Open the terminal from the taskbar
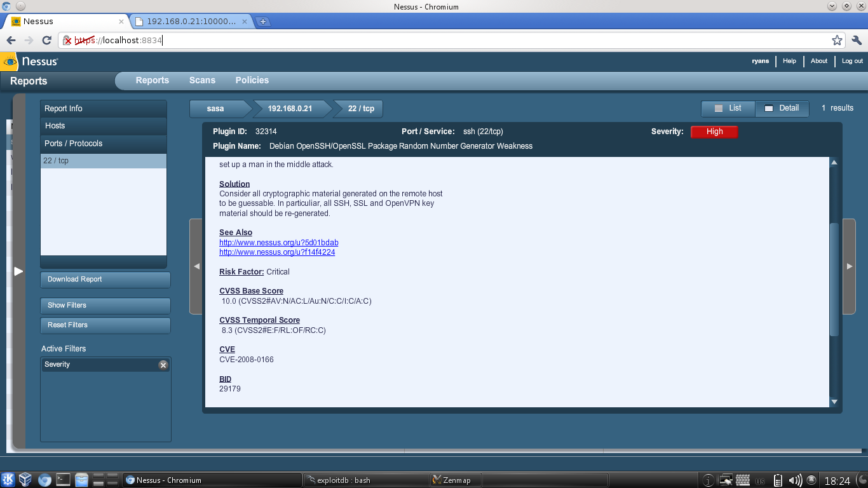This screenshot has height=488, width=868. click(x=63, y=480)
